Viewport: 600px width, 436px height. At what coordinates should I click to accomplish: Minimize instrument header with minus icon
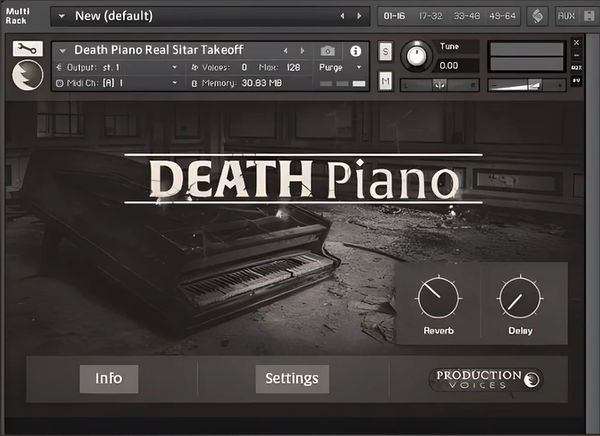577,55
